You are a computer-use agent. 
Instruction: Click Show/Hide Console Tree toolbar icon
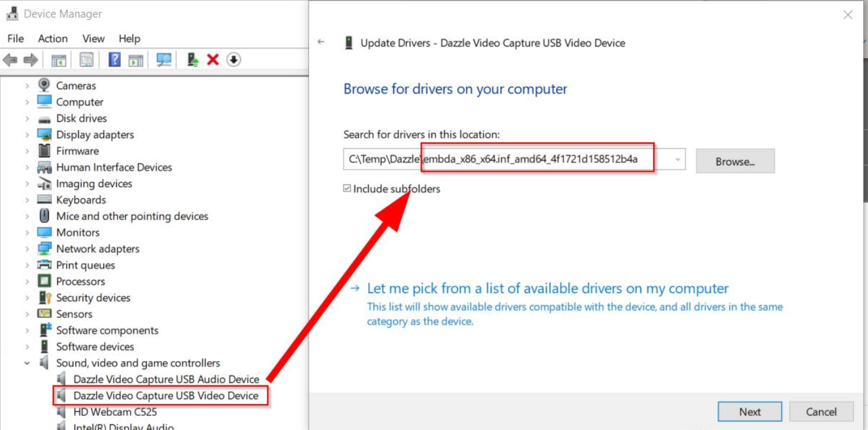59,59
